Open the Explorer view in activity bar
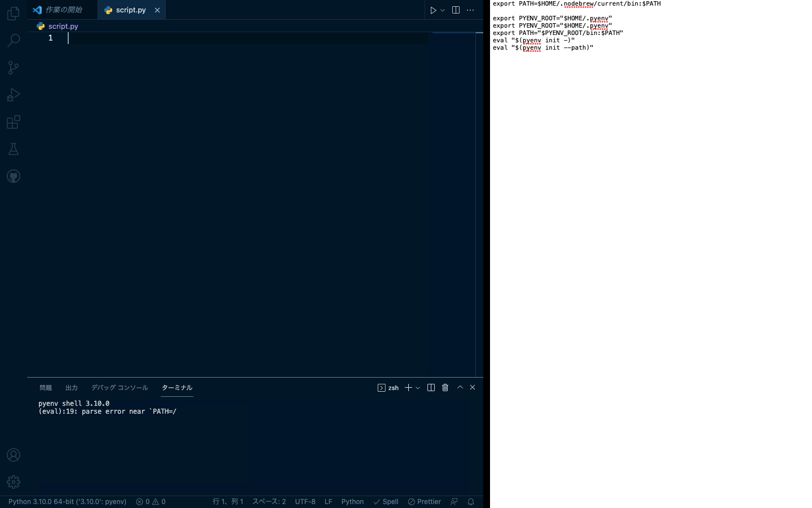 pyautogui.click(x=14, y=13)
